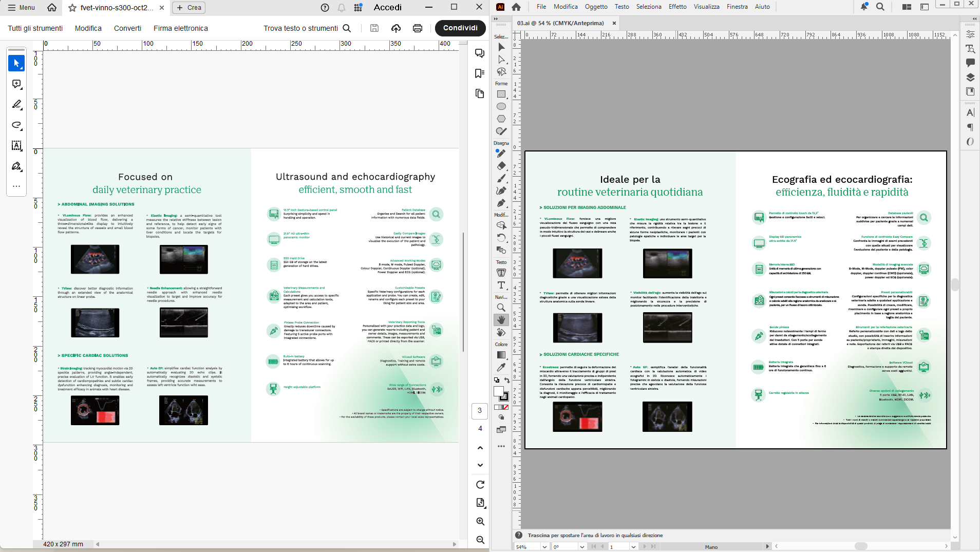Click the Illustrator fill color swatch
This screenshot has width=980, height=552.
pos(498,391)
